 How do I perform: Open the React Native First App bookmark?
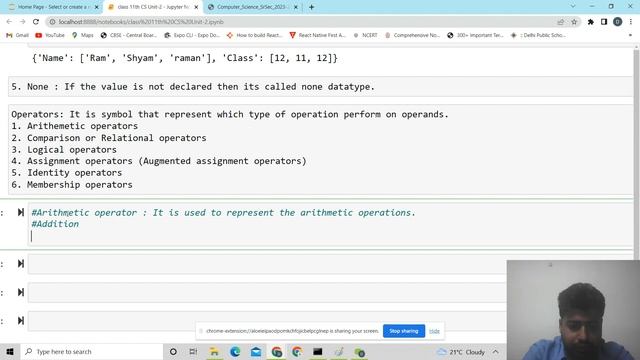coord(318,35)
